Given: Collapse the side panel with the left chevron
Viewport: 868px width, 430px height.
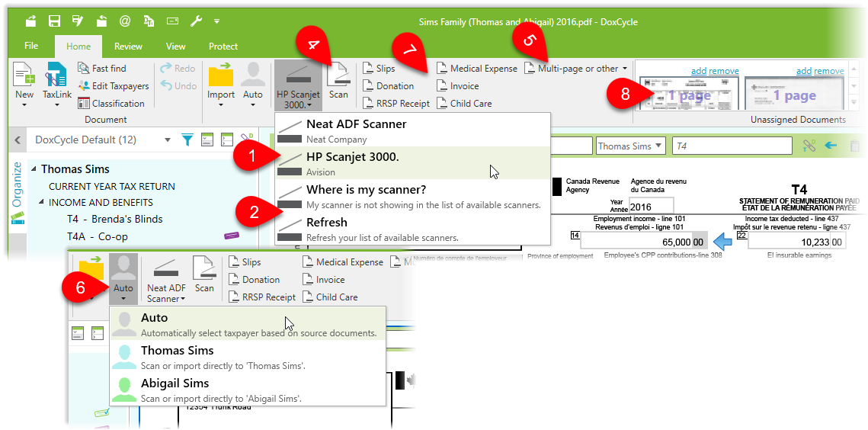Looking at the screenshot, I should coord(18,140).
